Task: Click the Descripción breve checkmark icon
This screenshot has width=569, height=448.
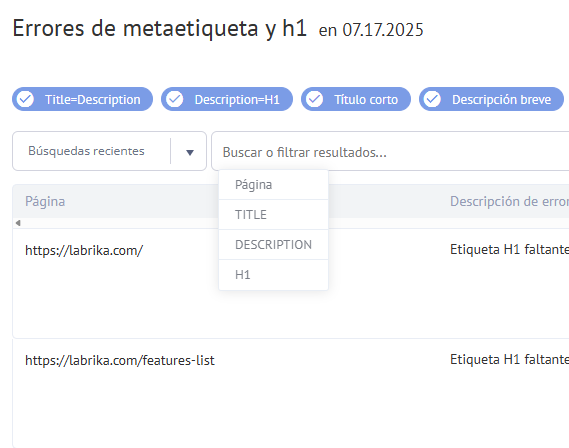Action: tap(432, 99)
